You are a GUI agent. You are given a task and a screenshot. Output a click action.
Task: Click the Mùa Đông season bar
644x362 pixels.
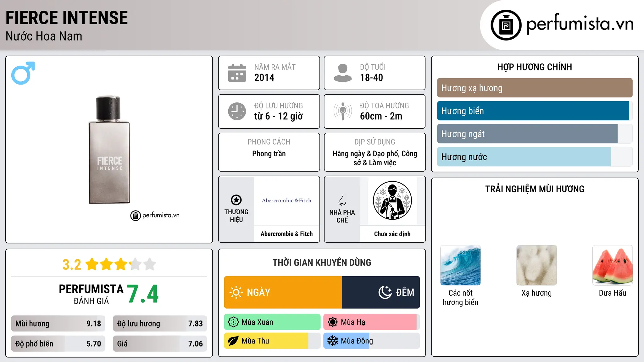[371, 341]
